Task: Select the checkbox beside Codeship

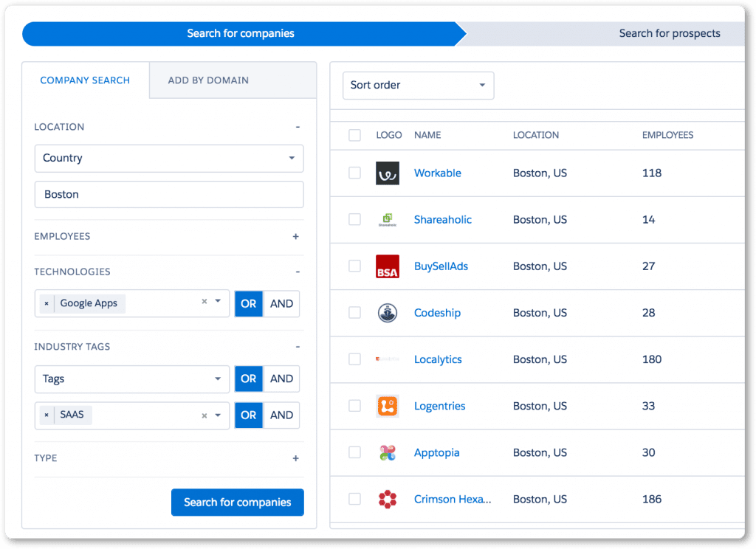Action: tap(354, 312)
